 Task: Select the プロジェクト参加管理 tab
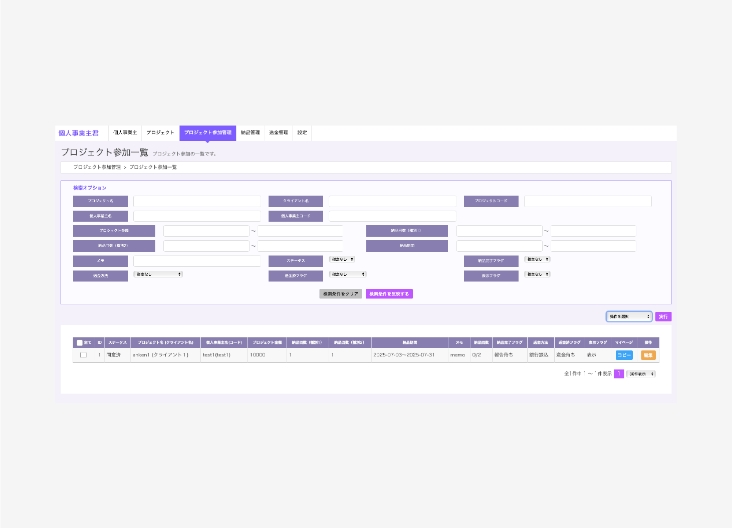tap(208, 133)
